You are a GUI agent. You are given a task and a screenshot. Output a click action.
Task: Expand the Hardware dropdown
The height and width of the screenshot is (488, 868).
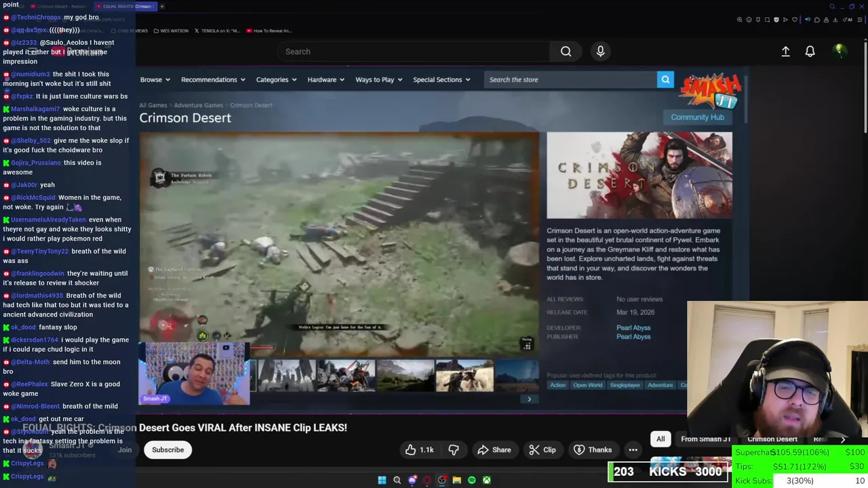[325, 79]
